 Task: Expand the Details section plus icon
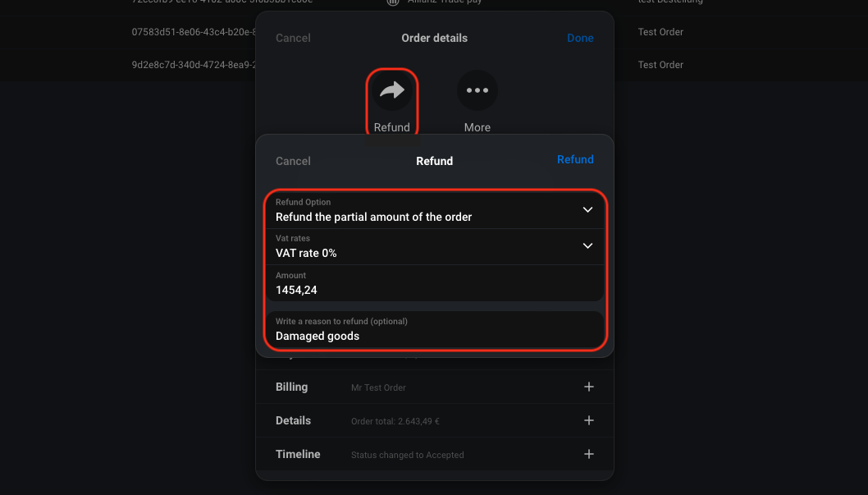point(588,421)
